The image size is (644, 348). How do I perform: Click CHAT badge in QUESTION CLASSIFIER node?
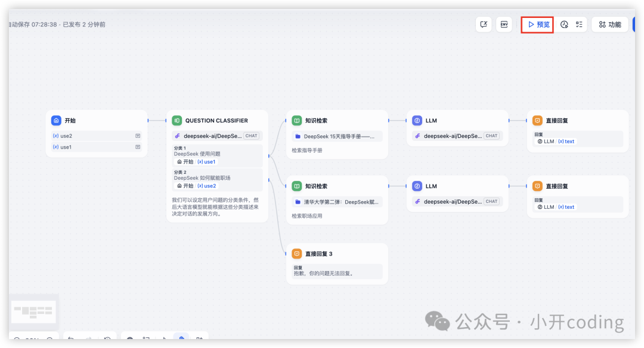tap(252, 135)
